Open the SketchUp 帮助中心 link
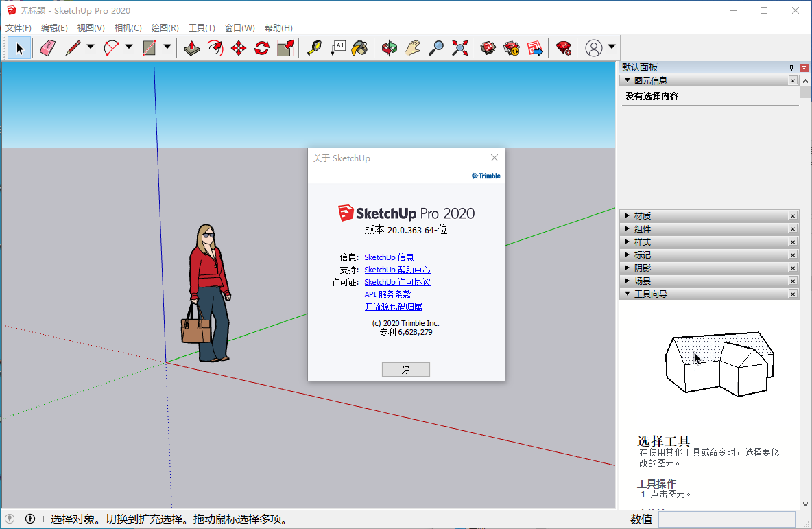The height and width of the screenshot is (529, 812). [397, 270]
